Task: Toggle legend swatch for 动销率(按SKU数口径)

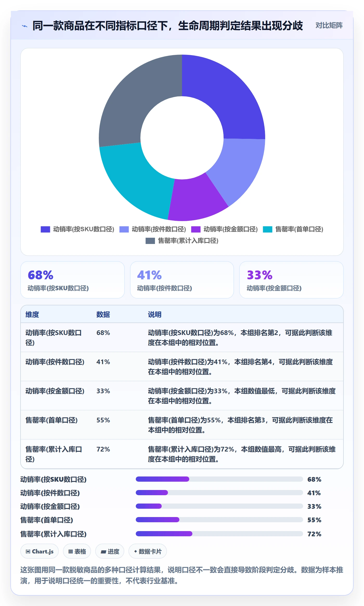Action: [45, 229]
